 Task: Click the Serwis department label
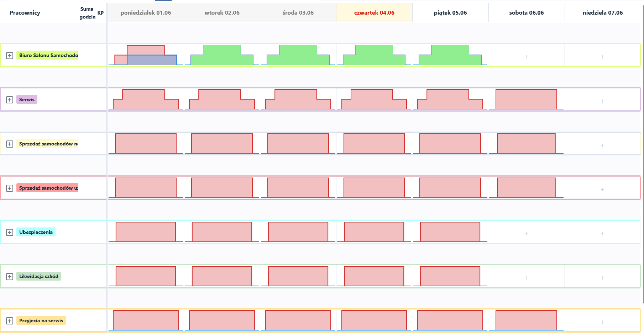[27, 99]
